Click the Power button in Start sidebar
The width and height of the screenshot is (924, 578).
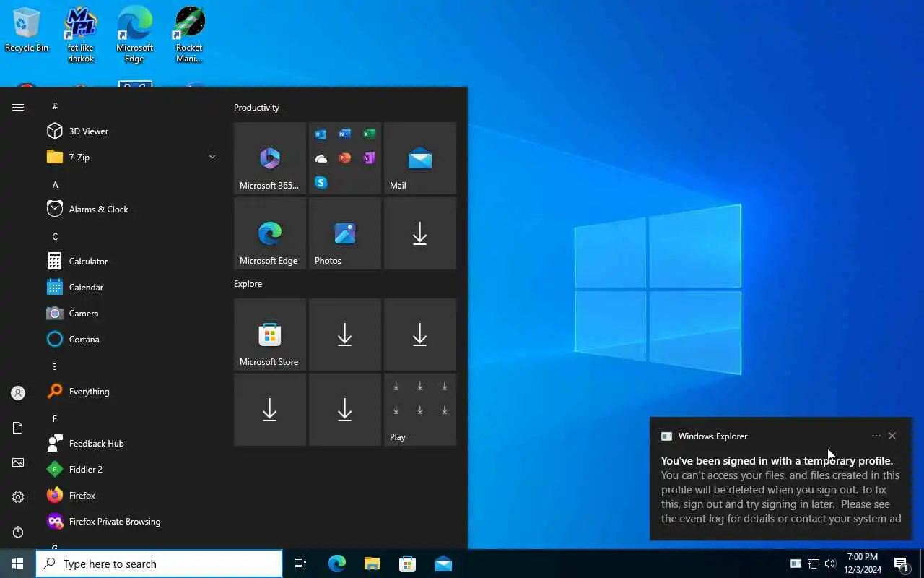tap(18, 532)
